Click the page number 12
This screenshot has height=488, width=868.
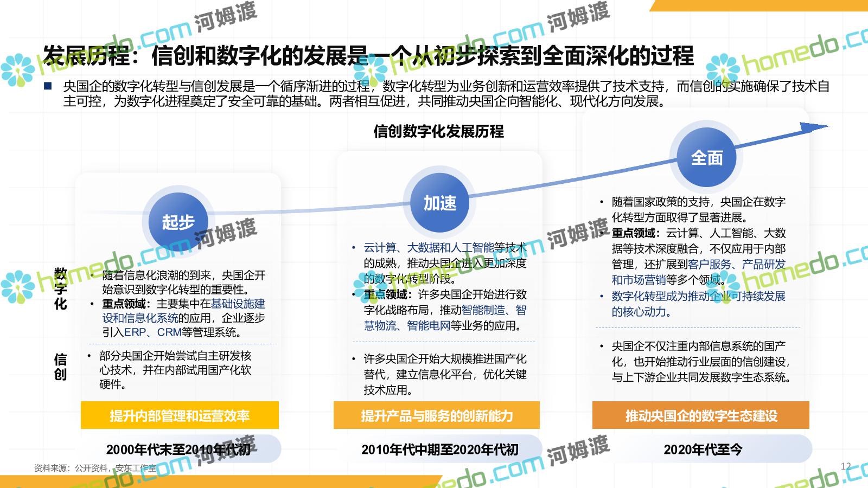point(846,466)
